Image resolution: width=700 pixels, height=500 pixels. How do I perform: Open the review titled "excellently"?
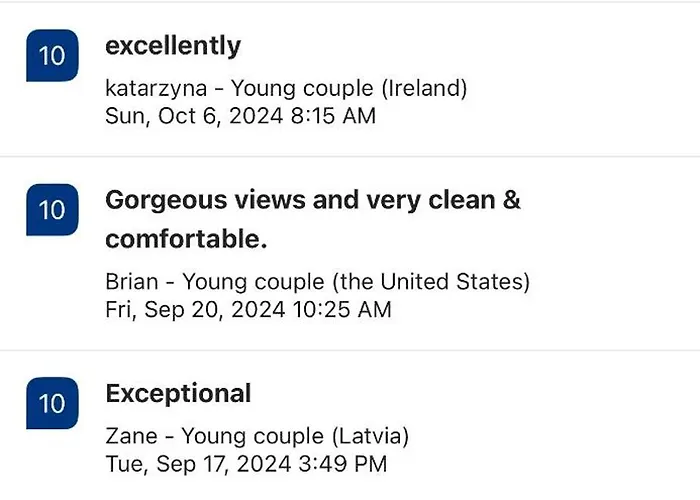[173, 46]
